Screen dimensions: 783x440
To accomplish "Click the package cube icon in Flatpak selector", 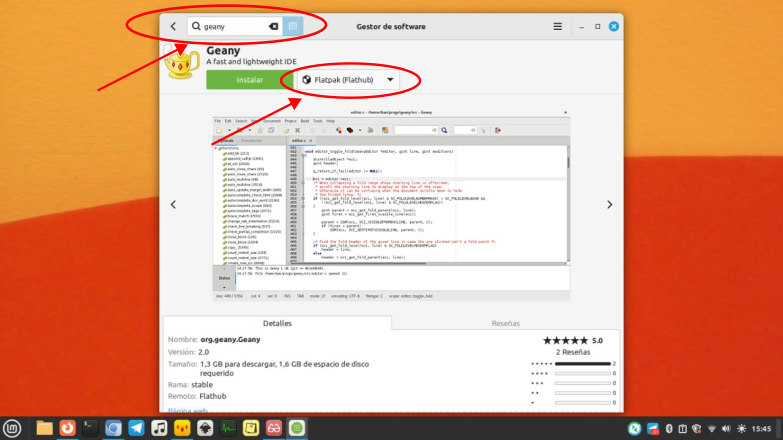I will [307, 80].
